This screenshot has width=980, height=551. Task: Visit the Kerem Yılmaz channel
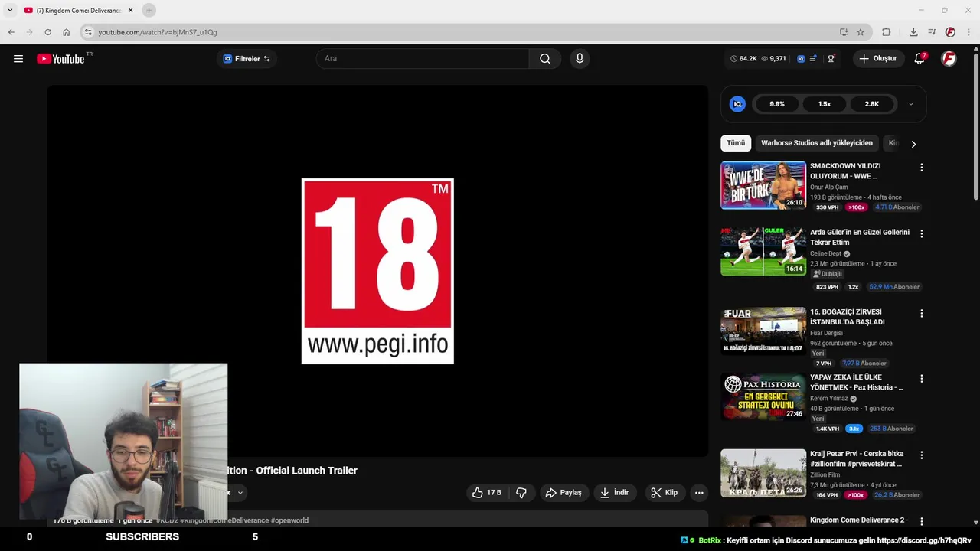pos(828,399)
